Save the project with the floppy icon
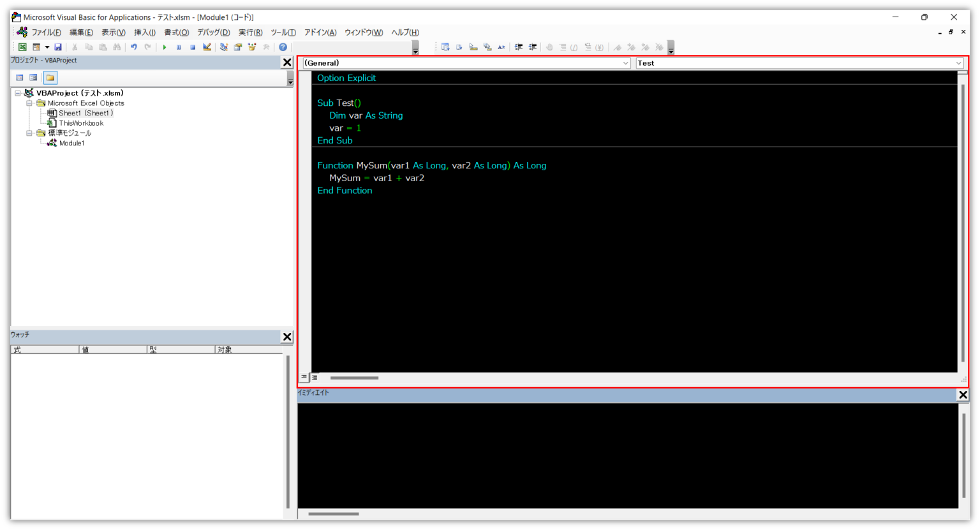 (58, 47)
